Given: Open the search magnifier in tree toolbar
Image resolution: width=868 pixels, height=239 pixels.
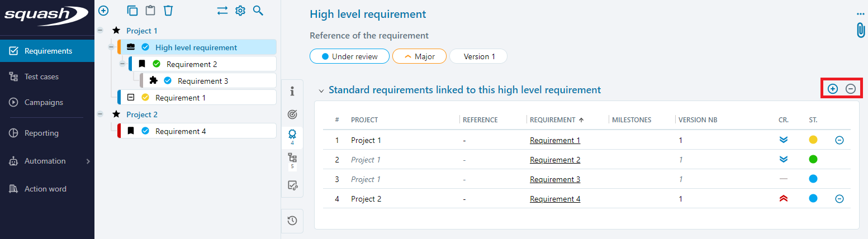Looking at the screenshot, I should (x=258, y=11).
